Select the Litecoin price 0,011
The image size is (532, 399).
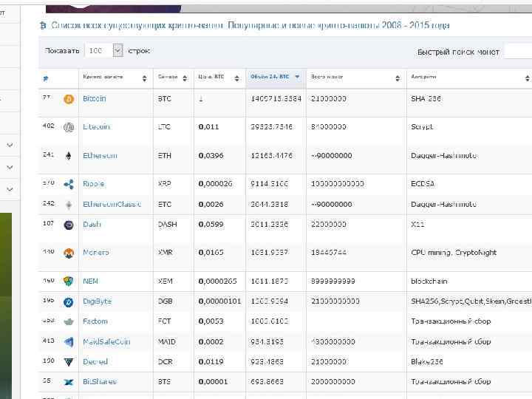(x=208, y=127)
